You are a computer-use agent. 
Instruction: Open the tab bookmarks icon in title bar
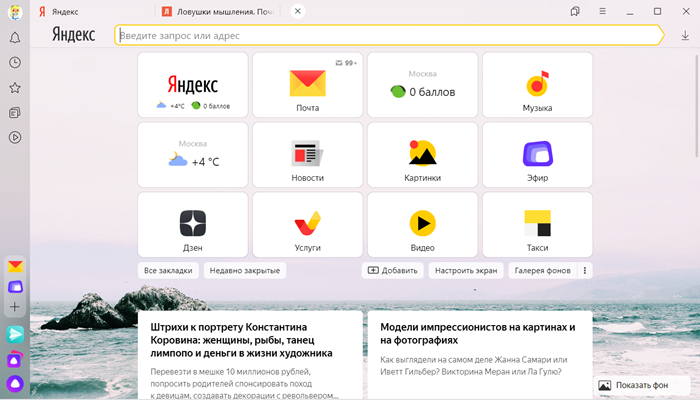575,12
